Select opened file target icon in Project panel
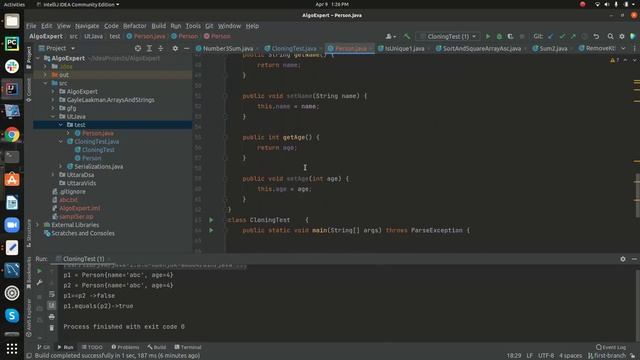The image size is (640, 360). tap(138, 48)
